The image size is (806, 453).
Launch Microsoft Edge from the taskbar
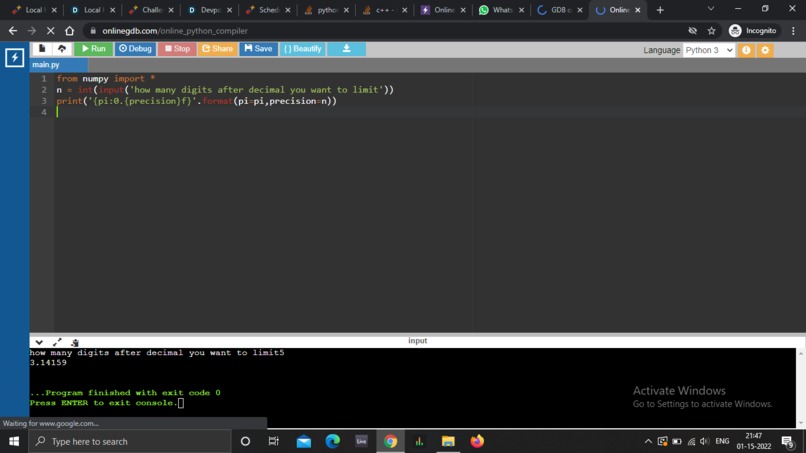pos(333,441)
